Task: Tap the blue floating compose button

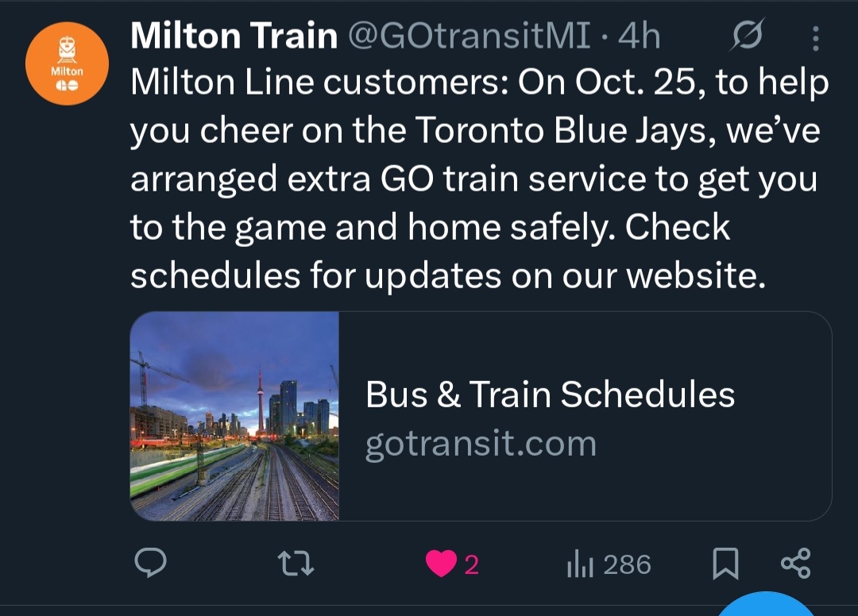Action: [767, 607]
